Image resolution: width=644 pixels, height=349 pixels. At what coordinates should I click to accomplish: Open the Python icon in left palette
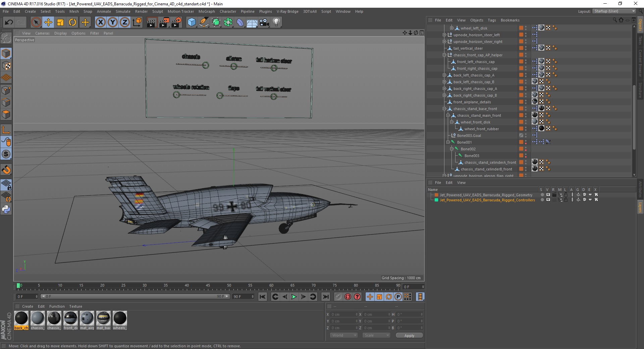tap(6, 209)
